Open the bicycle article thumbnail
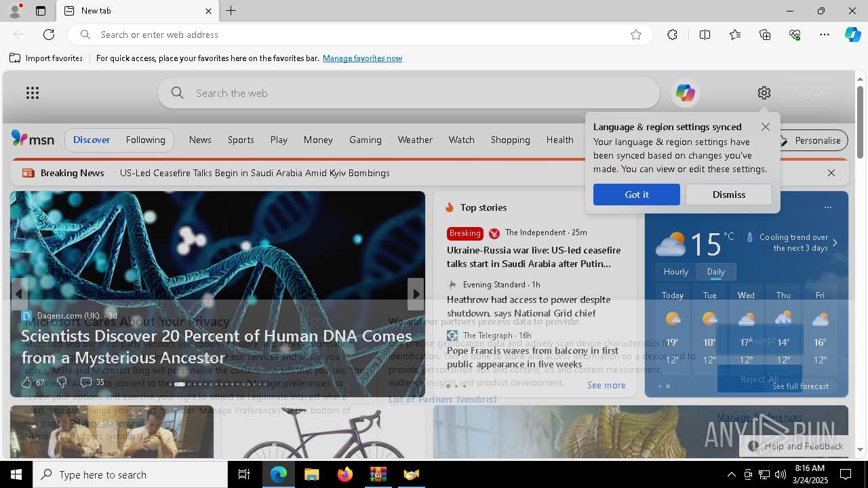Screen dimensions: 868x488 [x=323, y=432]
